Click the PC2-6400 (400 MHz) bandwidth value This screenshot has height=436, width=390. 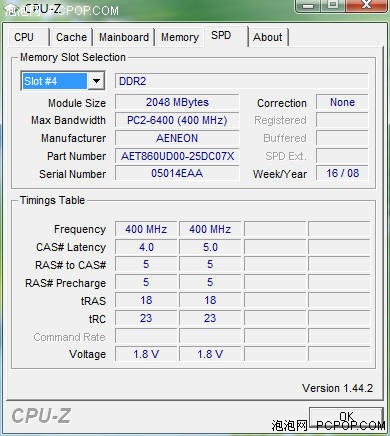(177, 120)
